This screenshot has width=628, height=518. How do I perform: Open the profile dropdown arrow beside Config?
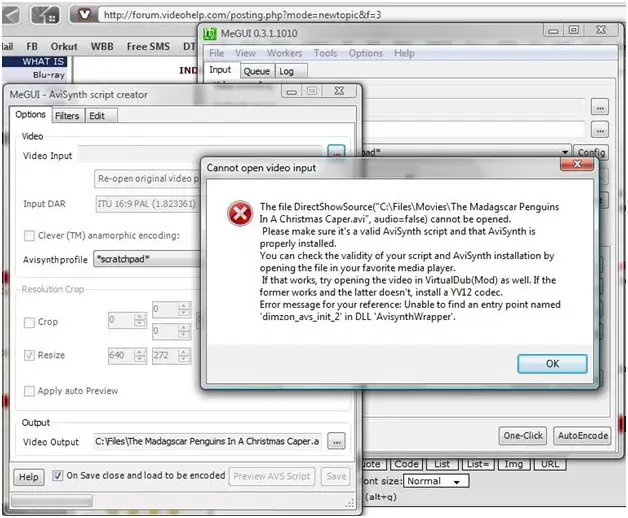565,152
